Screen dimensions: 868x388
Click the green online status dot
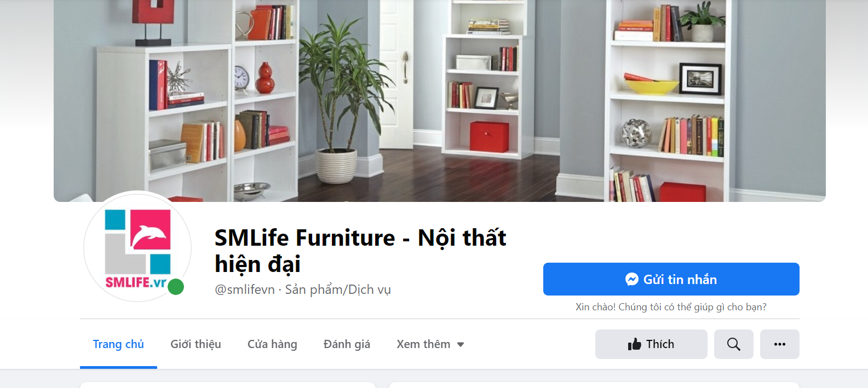[176, 287]
